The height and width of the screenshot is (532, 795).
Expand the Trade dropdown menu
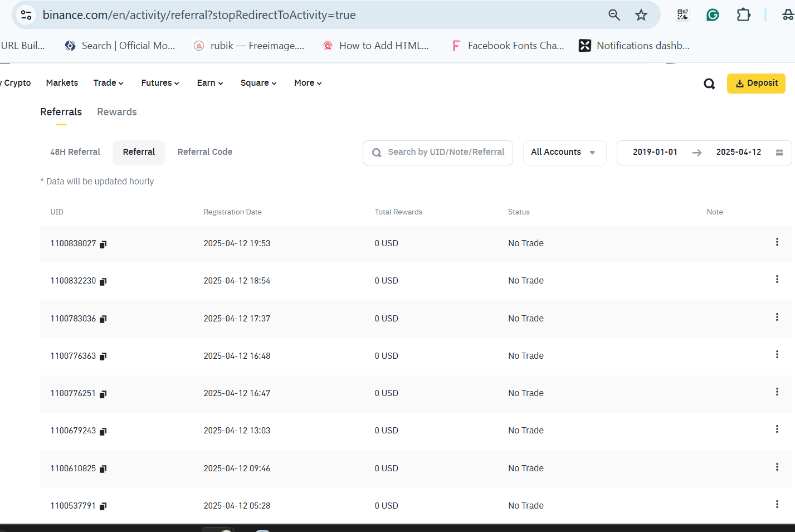coord(109,83)
